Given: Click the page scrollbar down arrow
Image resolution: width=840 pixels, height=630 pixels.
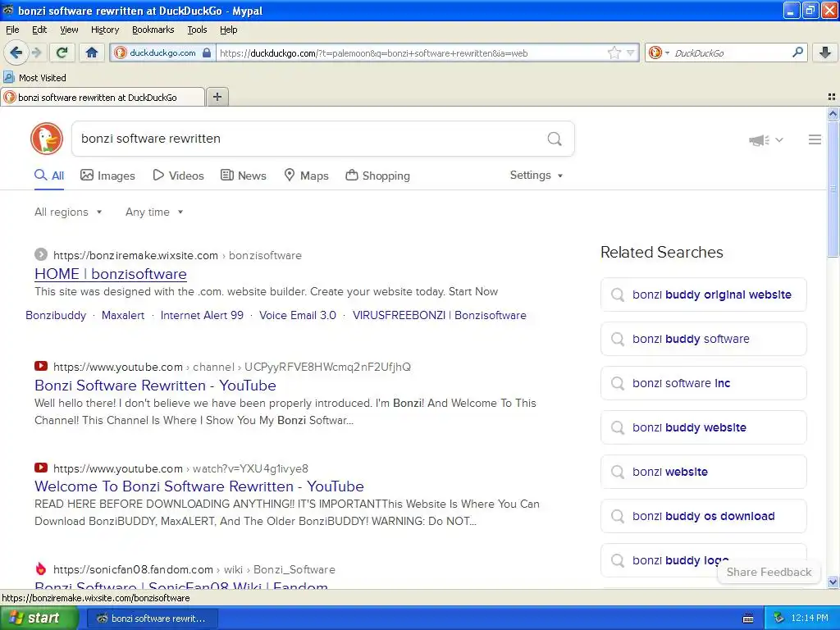Looking at the screenshot, I should coord(833,582).
